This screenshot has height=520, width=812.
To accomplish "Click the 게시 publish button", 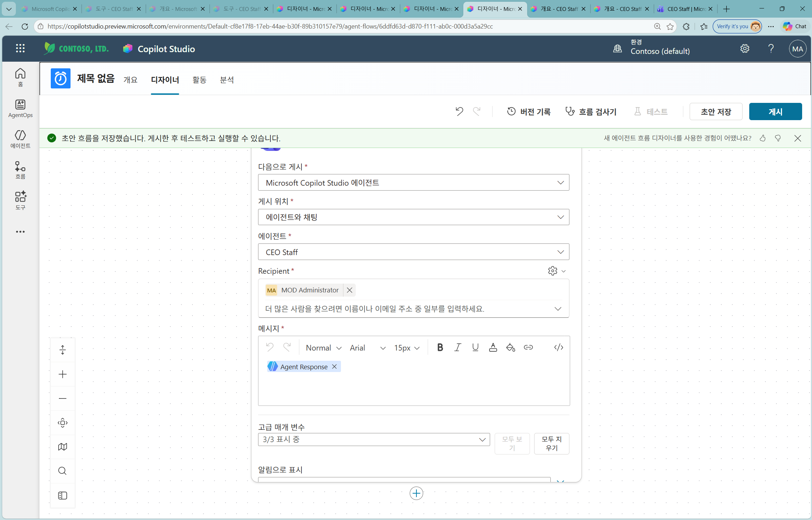I will pos(775,112).
